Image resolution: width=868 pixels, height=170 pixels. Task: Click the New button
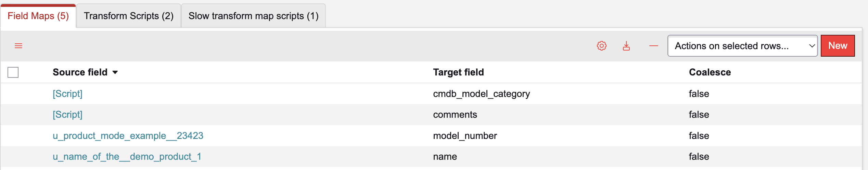pos(838,46)
